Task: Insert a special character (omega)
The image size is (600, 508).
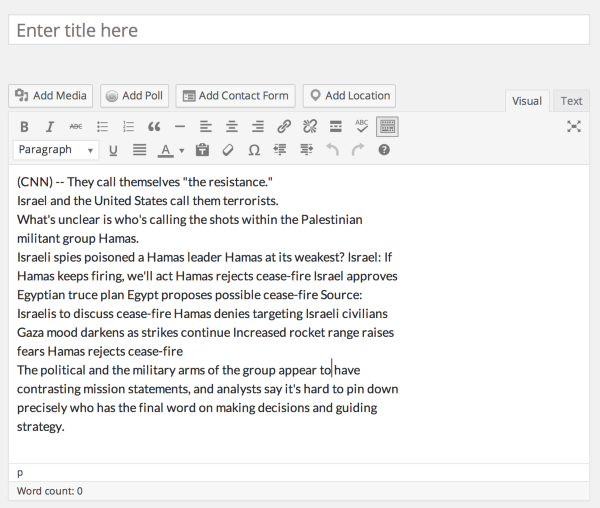Action: pos(253,150)
